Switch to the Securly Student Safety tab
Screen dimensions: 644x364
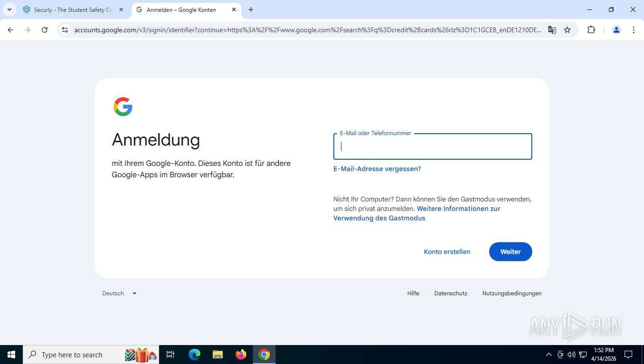(x=73, y=9)
